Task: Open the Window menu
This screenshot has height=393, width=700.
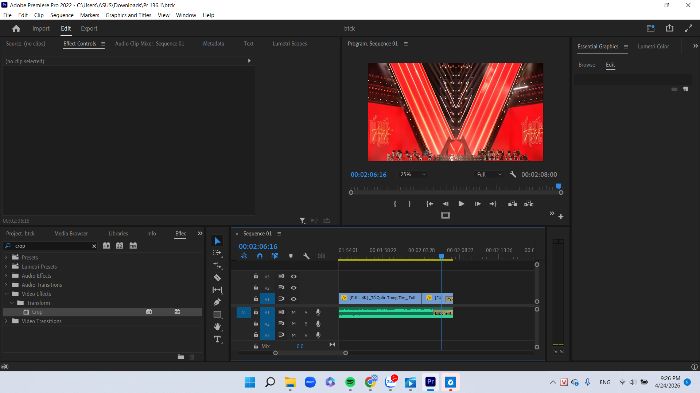Action: click(186, 15)
